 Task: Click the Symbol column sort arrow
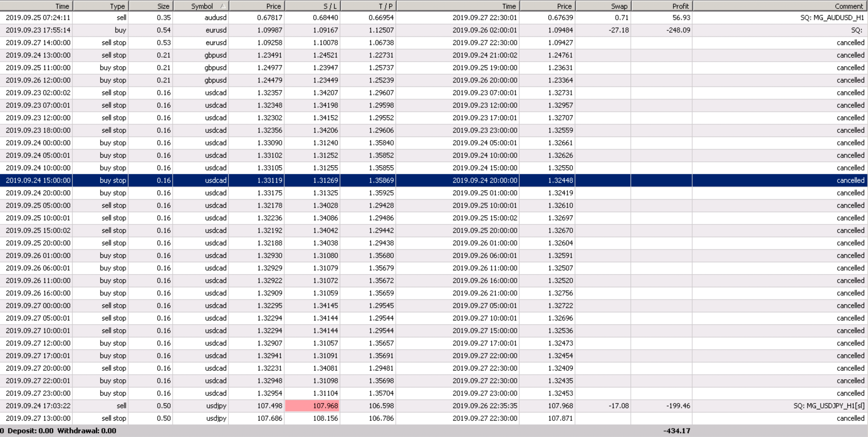223,6
